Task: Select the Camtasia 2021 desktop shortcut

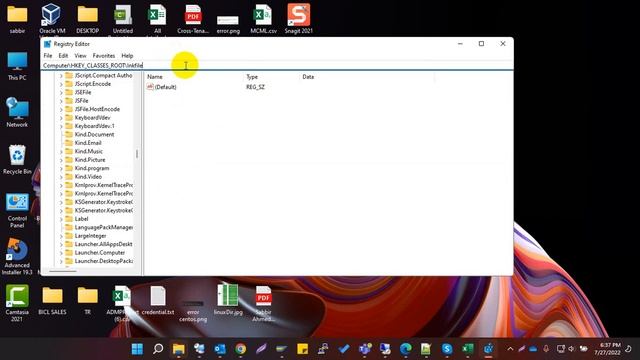Action: point(17,303)
